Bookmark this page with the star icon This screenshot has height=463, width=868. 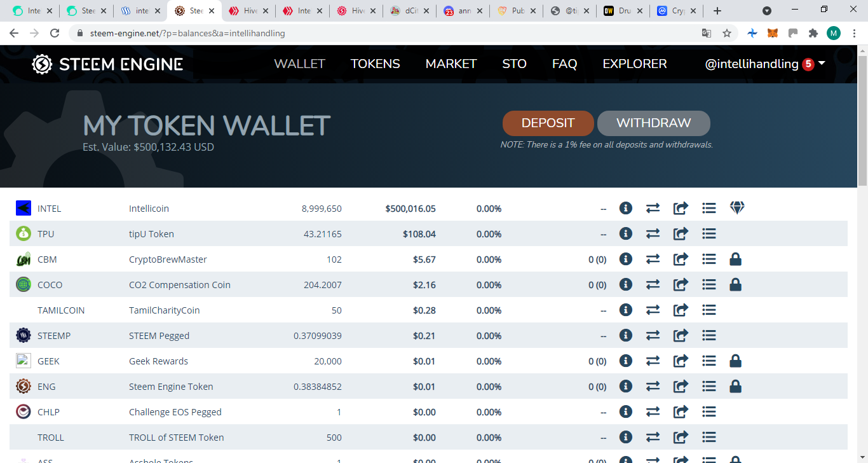point(727,33)
